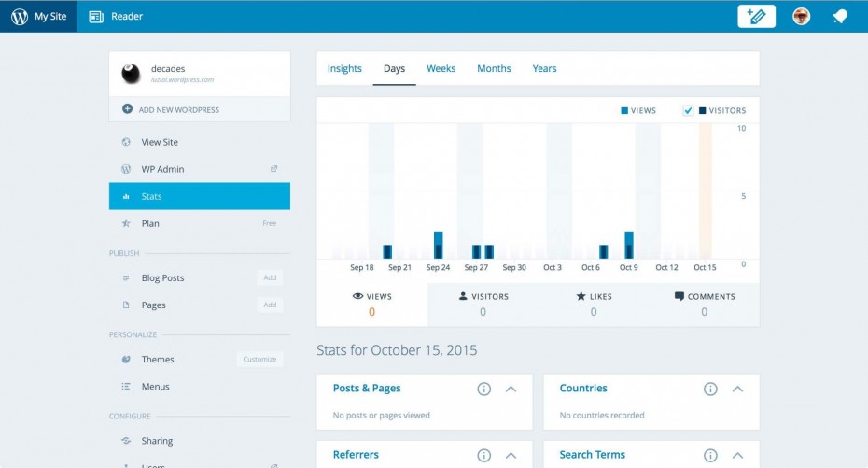Toggle the Visitors checkbox in chart legend
The width and height of the screenshot is (868, 468).
(x=688, y=110)
